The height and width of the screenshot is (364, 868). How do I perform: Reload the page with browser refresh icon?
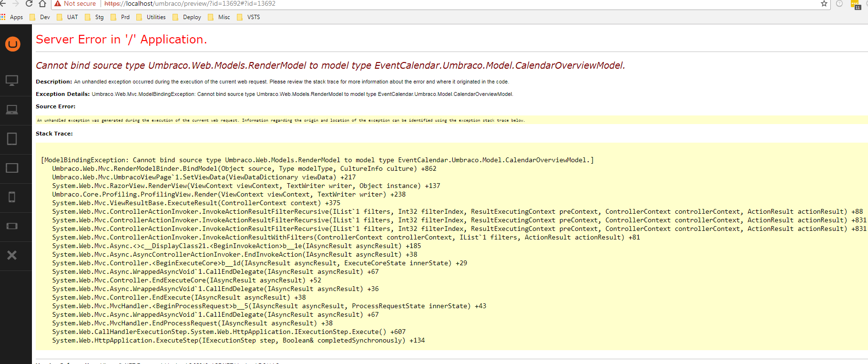pos(29,4)
